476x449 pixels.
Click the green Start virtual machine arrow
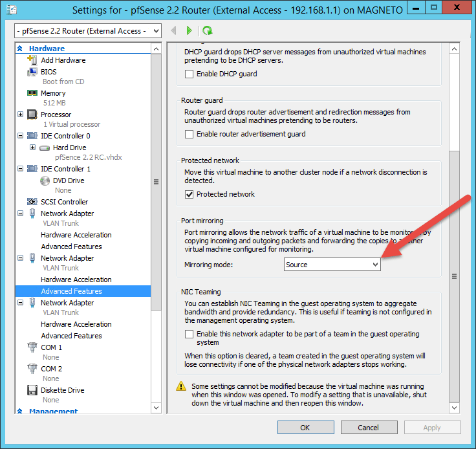189,30
